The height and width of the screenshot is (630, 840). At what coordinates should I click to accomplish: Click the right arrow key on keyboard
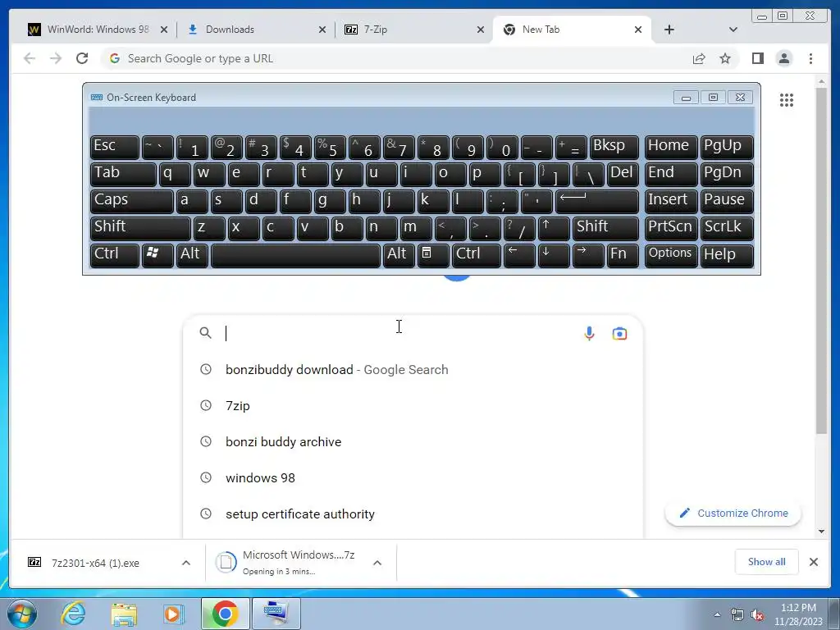coord(587,256)
